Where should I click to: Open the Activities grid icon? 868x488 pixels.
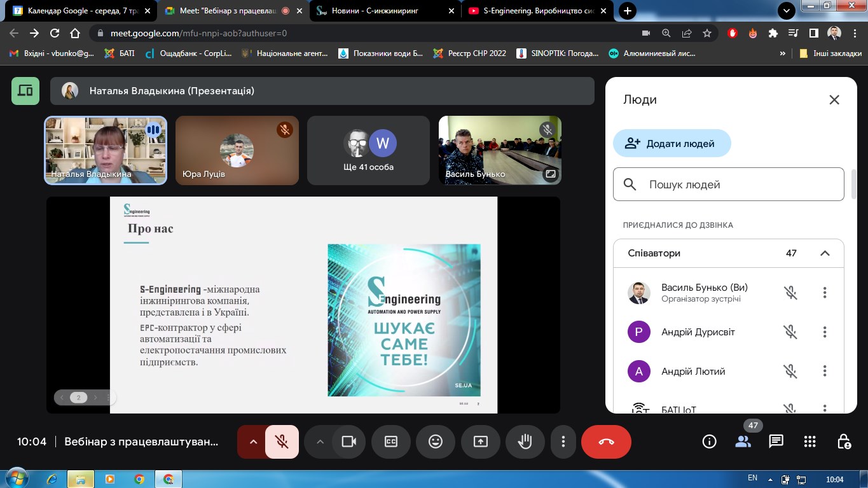click(x=809, y=442)
